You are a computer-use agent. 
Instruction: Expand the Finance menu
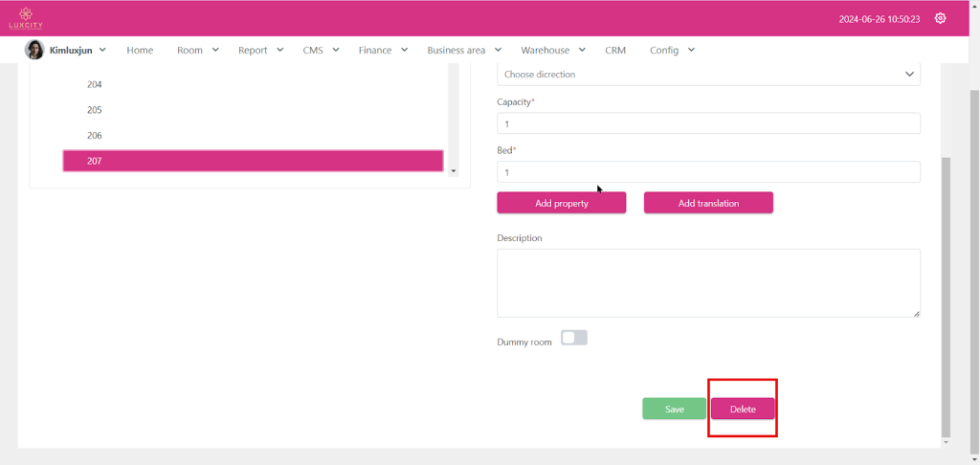(x=383, y=50)
